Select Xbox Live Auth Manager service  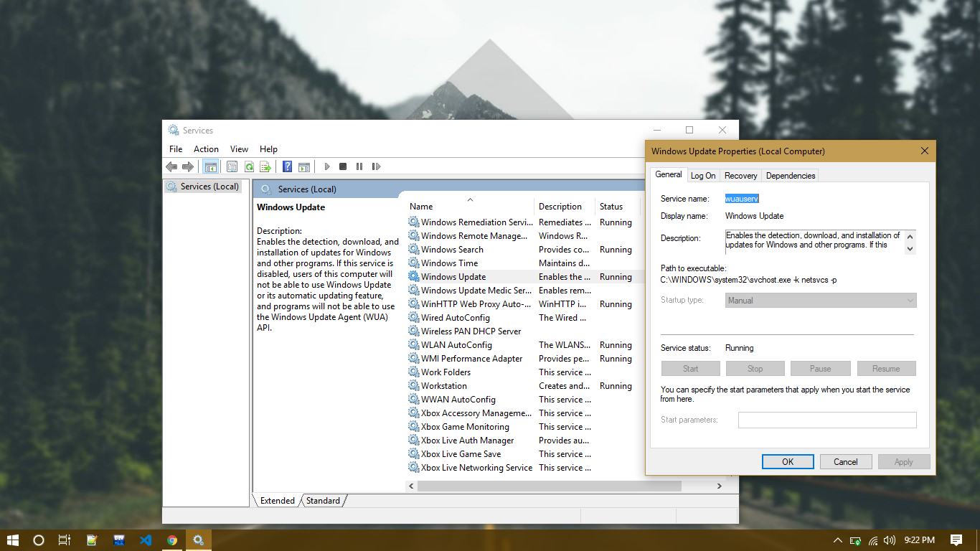524,441
